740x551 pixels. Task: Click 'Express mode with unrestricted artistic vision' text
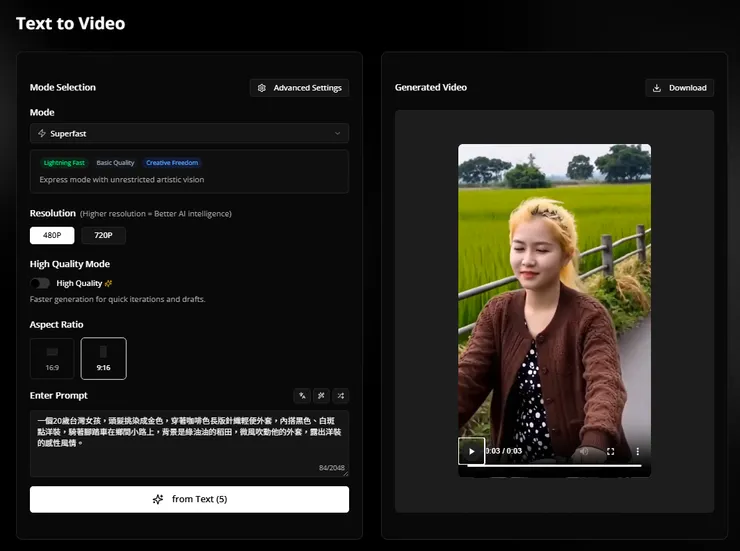[122, 180]
